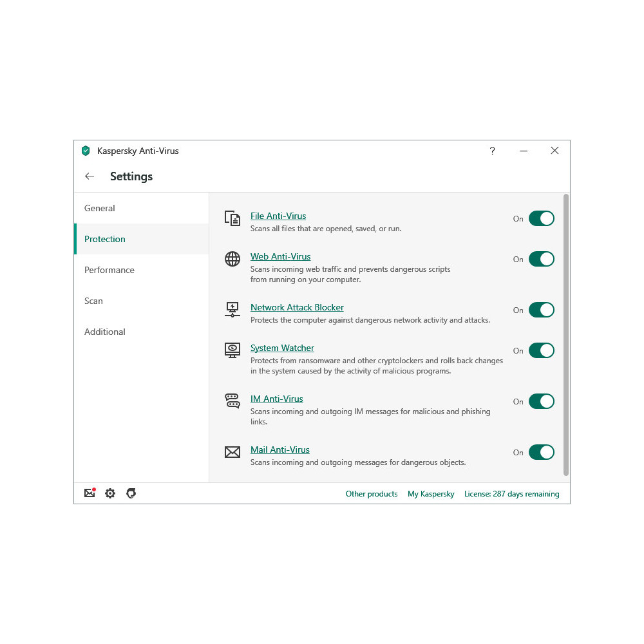Open the Scan settings tab
The height and width of the screenshot is (644, 644).
141,301
